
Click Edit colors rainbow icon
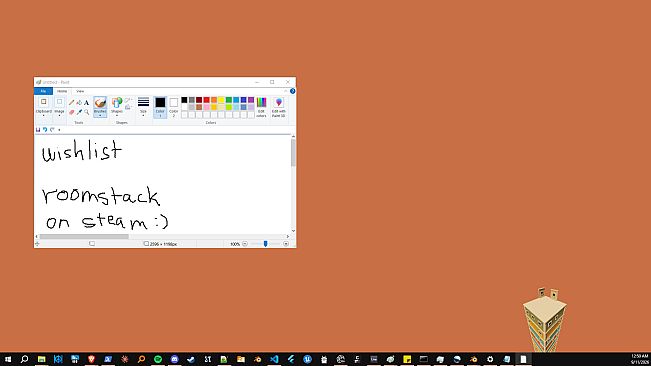pos(262,102)
